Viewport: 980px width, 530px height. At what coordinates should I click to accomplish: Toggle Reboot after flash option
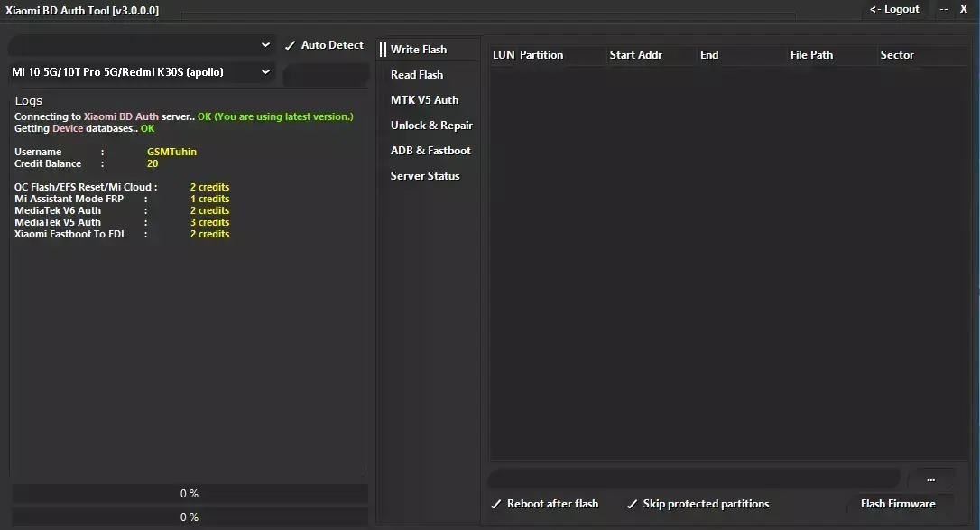(544, 504)
